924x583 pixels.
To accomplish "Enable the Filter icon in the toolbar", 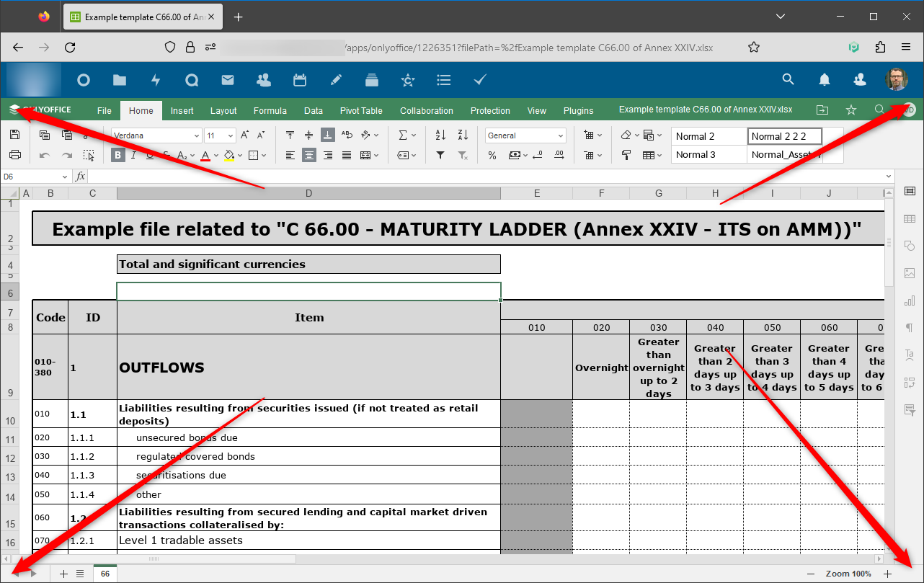I will coord(440,154).
